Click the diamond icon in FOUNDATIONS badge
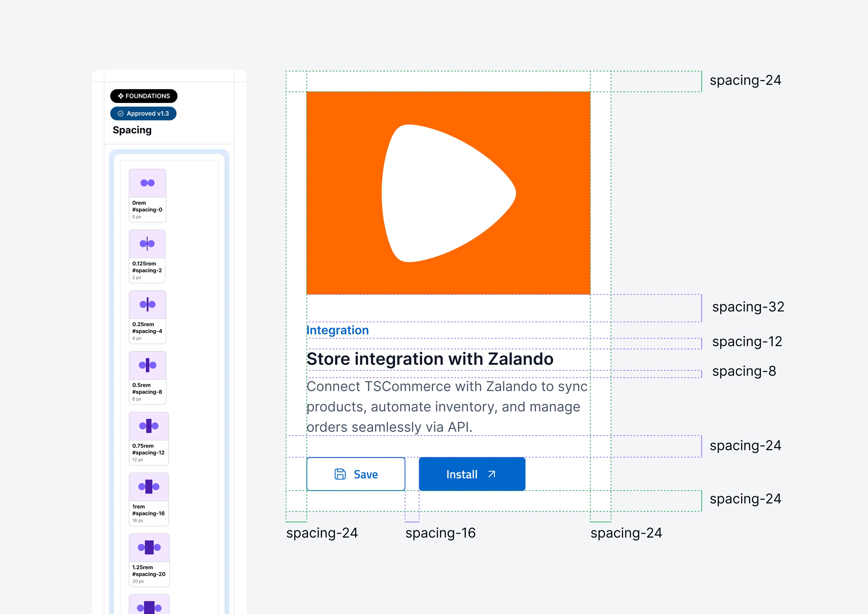This screenshot has height=614, width=868. [x=121, y=96]
